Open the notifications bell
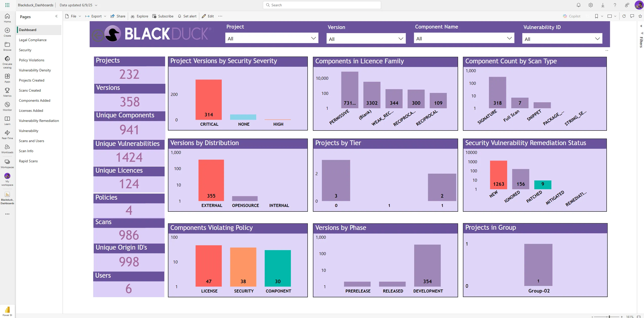This screenshot has width=644, height=318. click(x=578, y=5)
